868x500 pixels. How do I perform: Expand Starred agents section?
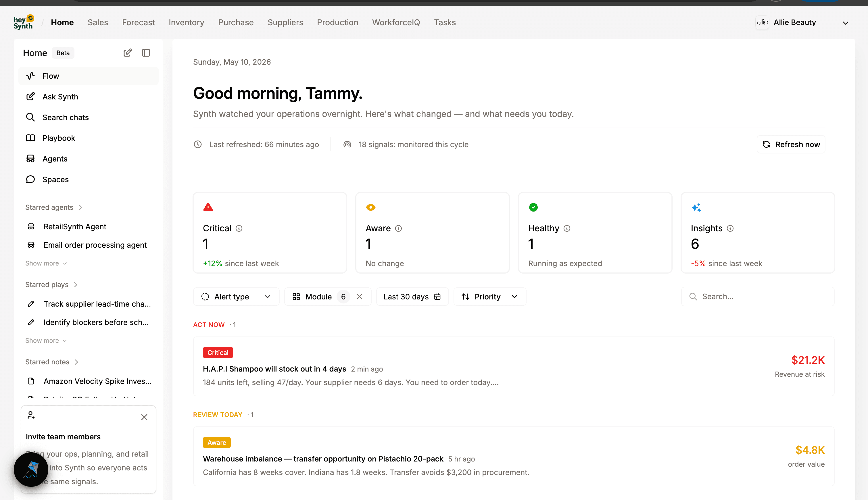click(54, 207)
